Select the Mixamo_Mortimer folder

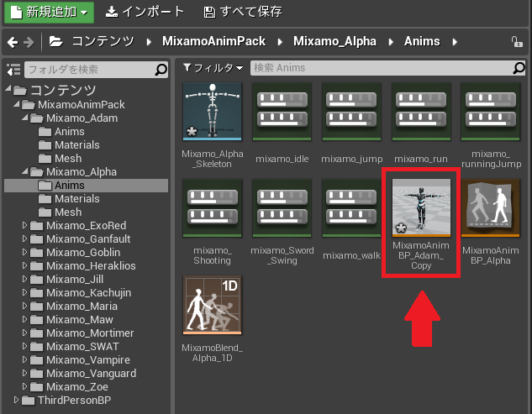(x=82, y=333)
